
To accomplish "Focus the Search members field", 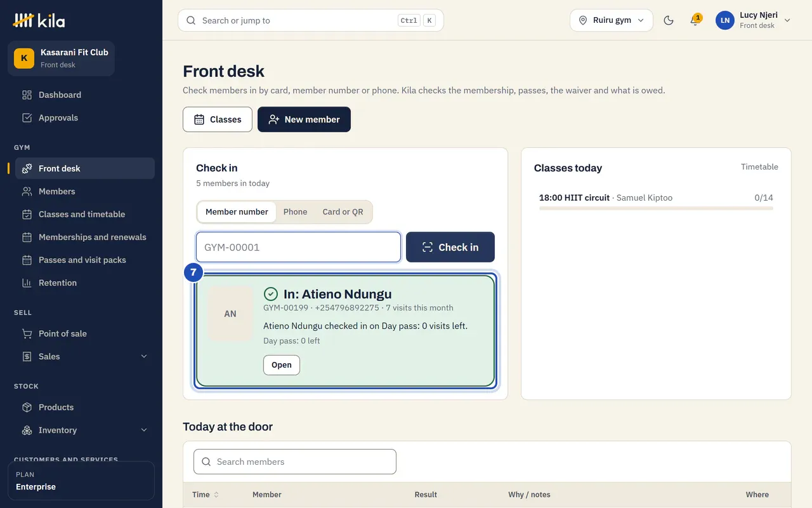I will tap(295, 462).
